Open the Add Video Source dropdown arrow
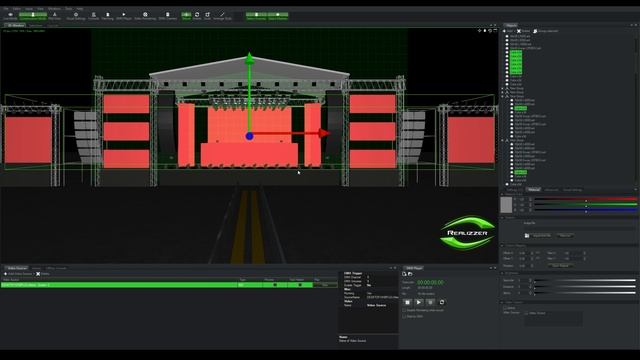Image resolution: width=640 pixels, height=360 pixels. tap(34, 274)
